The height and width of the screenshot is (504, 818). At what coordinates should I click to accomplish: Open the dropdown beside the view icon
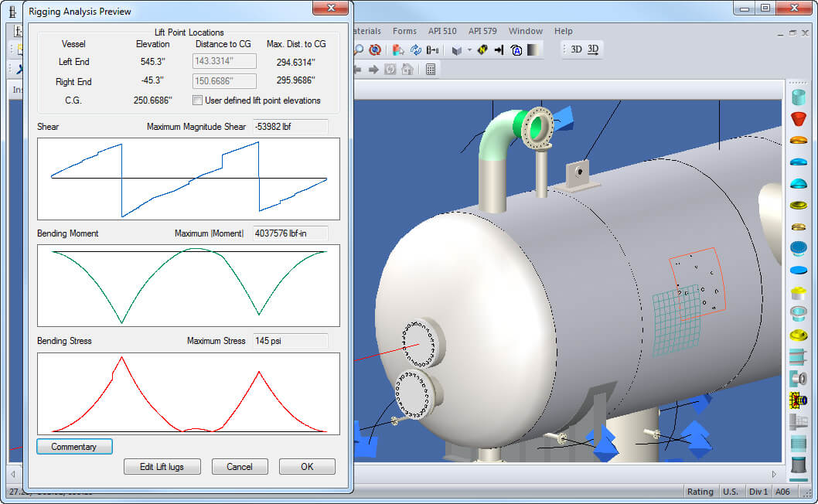pyautogui.click(x=469, y=49)
